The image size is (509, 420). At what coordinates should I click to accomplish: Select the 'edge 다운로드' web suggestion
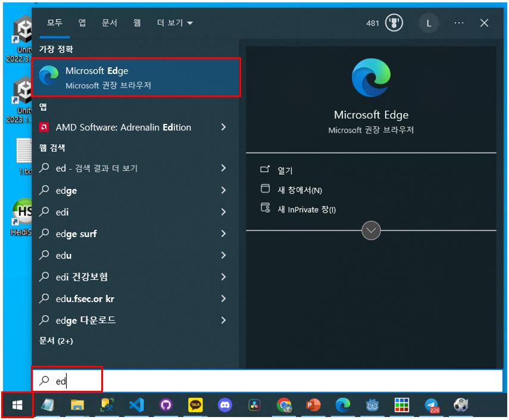(x=86, y=321)
